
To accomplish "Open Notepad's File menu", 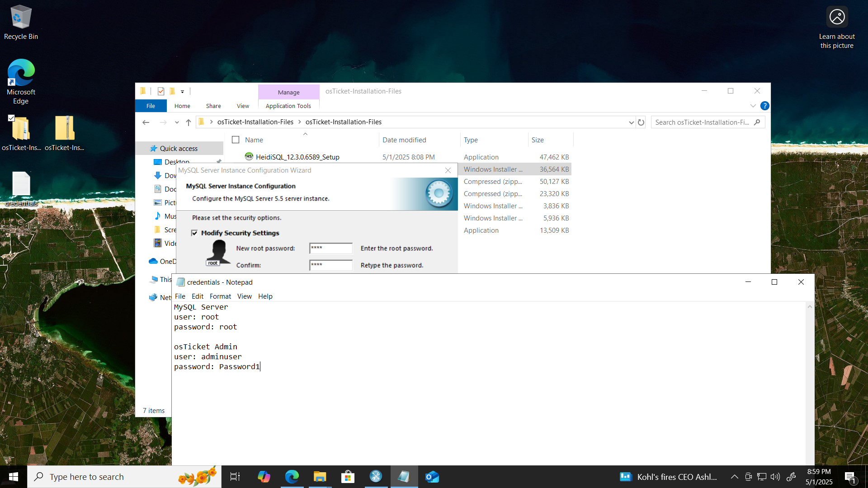I will [x=180, y=296].
